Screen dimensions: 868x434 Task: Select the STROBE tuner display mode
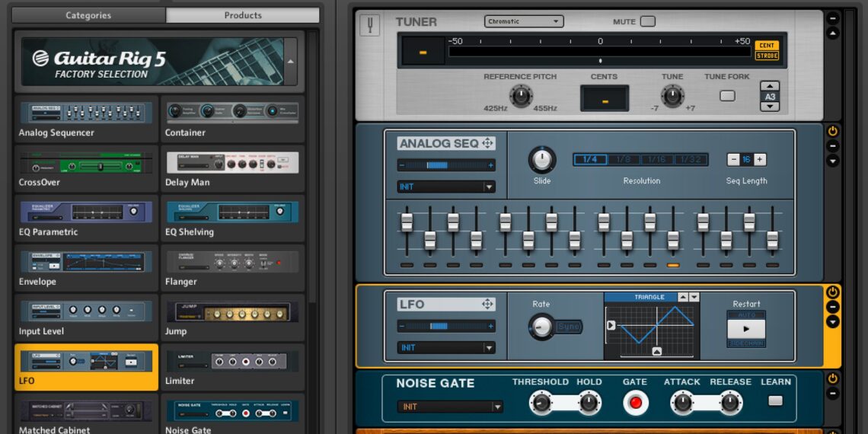click(767, 56)
